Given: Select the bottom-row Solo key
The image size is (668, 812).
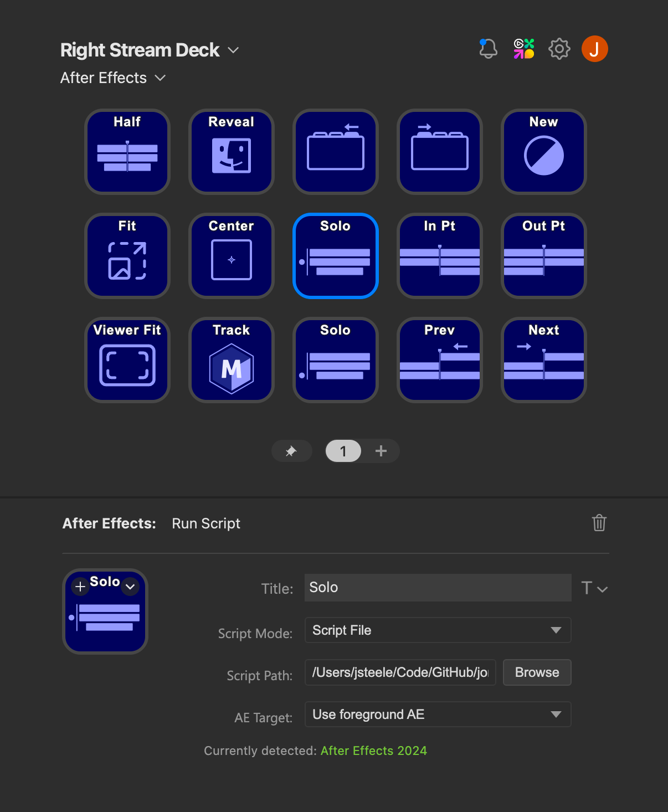Looking at the screenshot, I should (x=336, y=360).
